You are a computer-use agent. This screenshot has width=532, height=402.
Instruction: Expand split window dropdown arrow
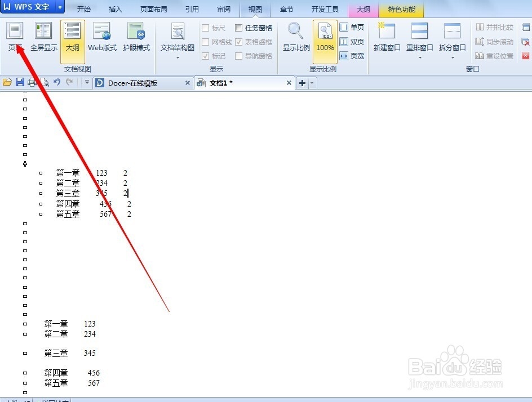click(453, 58)
